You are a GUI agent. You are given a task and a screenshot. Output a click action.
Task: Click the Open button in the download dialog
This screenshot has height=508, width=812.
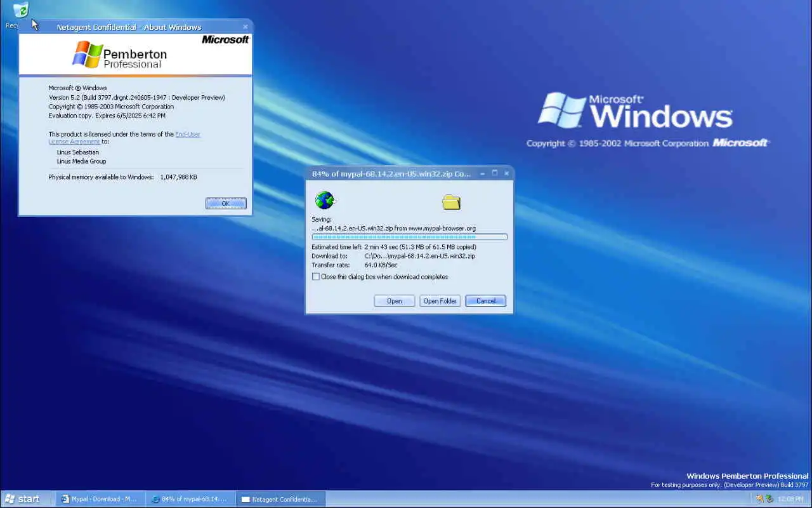point(395,301)
